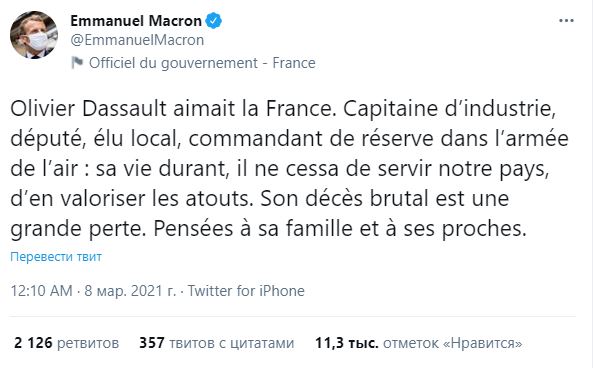
Task: Click the 12:10 AM timestamp
Action: 41,291
